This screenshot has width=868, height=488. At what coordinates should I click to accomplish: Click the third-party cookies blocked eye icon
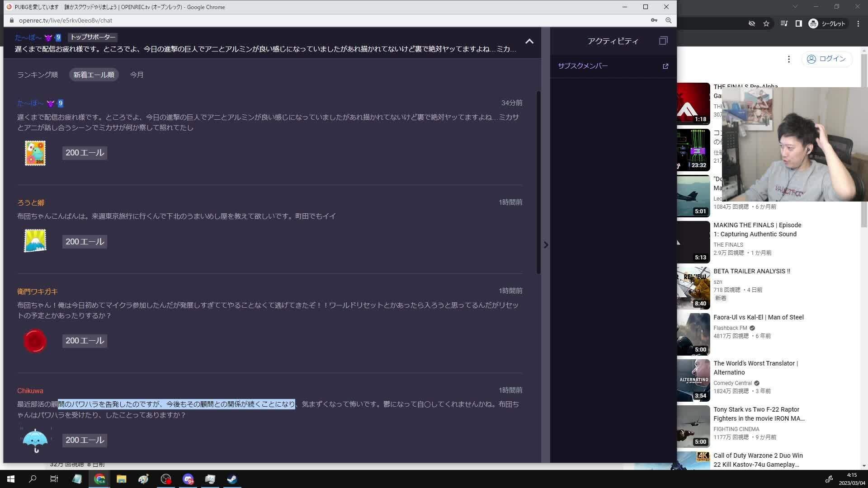click(752, 23)
